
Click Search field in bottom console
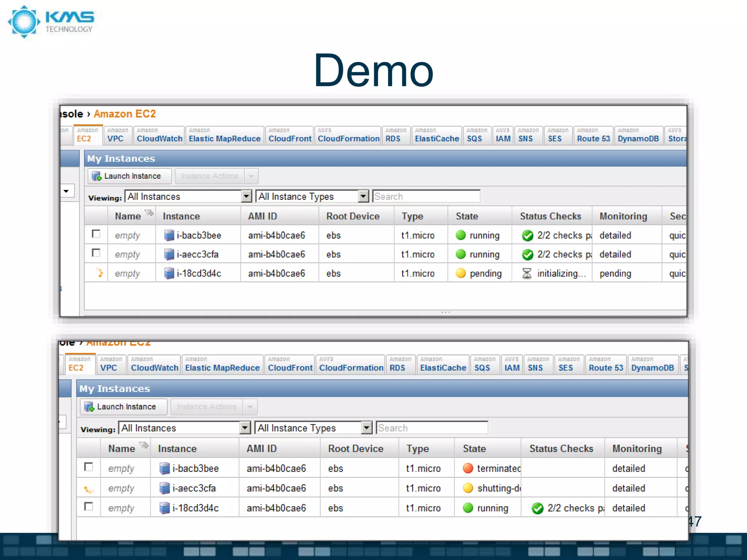click(x=432, y=428)
